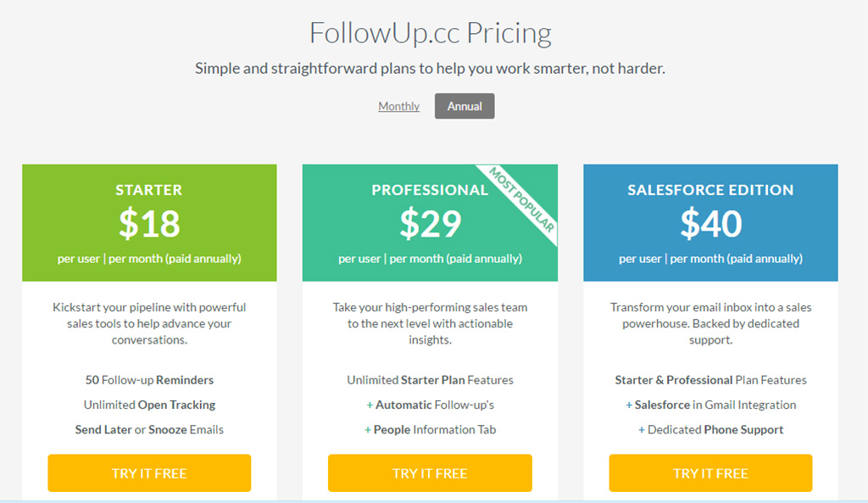Viewport: 868px width, 503px height.
Task: Click the 50 Follow-up Reminders feature
Action: click(149, 380)
